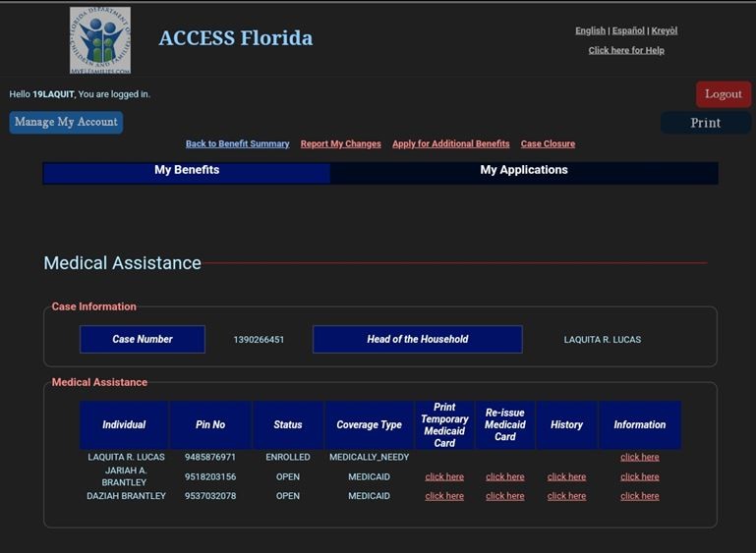756x553 pixels.
Task: Click the Coverage Type column header
Action: click(x=369, y=425)
